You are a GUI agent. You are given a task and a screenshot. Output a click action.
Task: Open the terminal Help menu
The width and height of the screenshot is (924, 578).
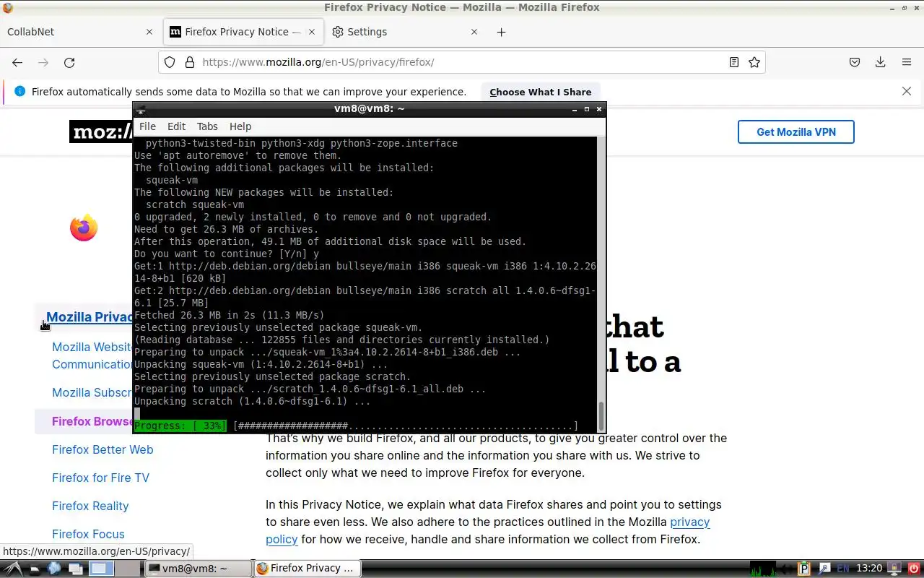pyautogui.click(x=240, y=126)
